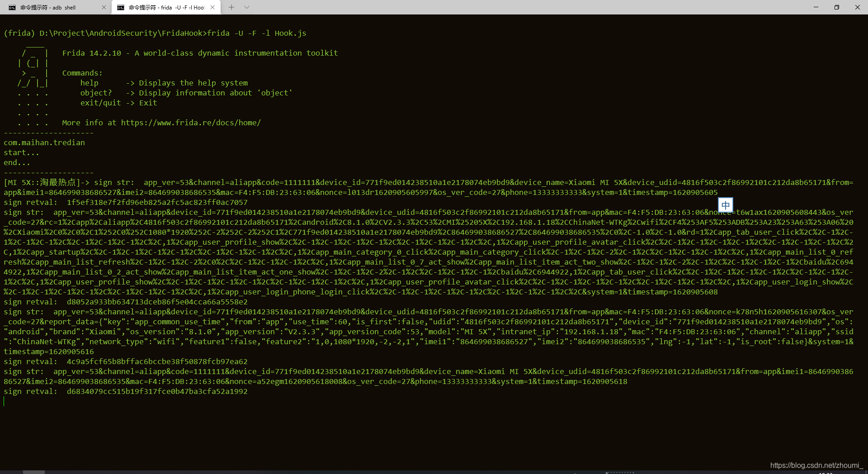
Task: Click the 'timestamp=1620905616' line
Action: click(49, 351)
